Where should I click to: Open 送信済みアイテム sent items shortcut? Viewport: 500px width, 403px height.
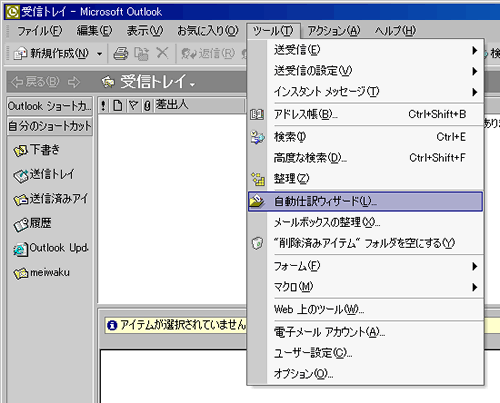click(51, 199)
